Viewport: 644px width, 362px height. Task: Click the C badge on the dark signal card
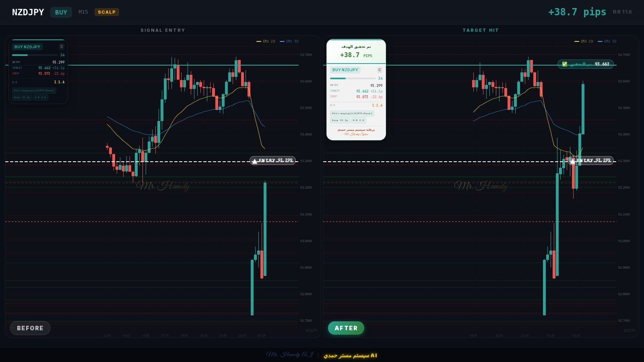tap(62, 47)
